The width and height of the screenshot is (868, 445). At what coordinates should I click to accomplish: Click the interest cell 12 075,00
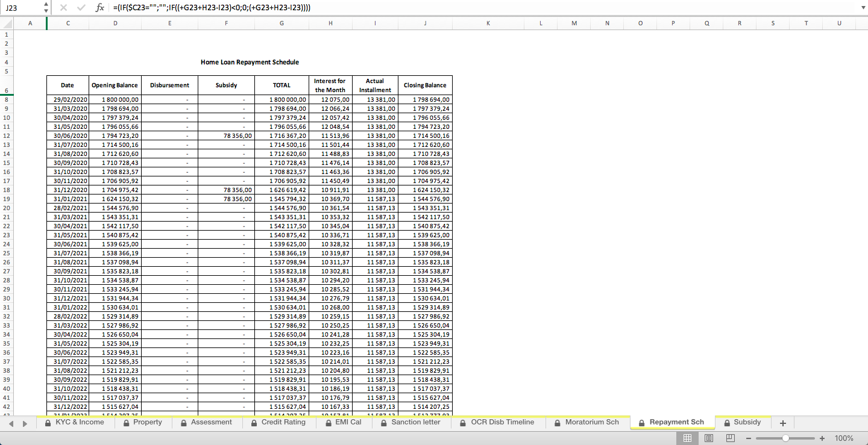point(330,99)
